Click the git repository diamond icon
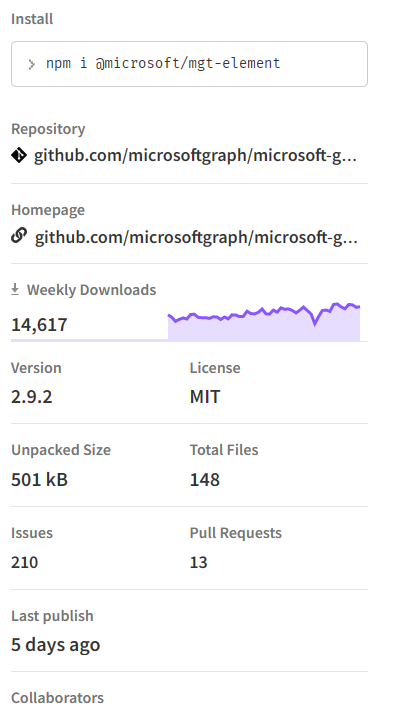Image resolution: width=411 pixels, height=722 pixels. tap(19, 155)
